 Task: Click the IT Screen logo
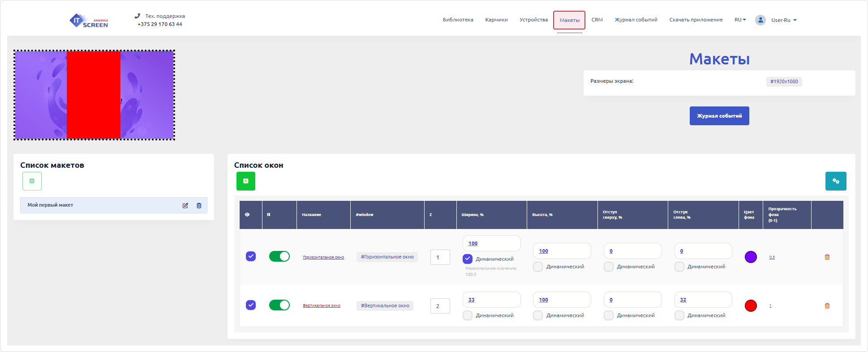pyautogui.click(x=89, y=21)
